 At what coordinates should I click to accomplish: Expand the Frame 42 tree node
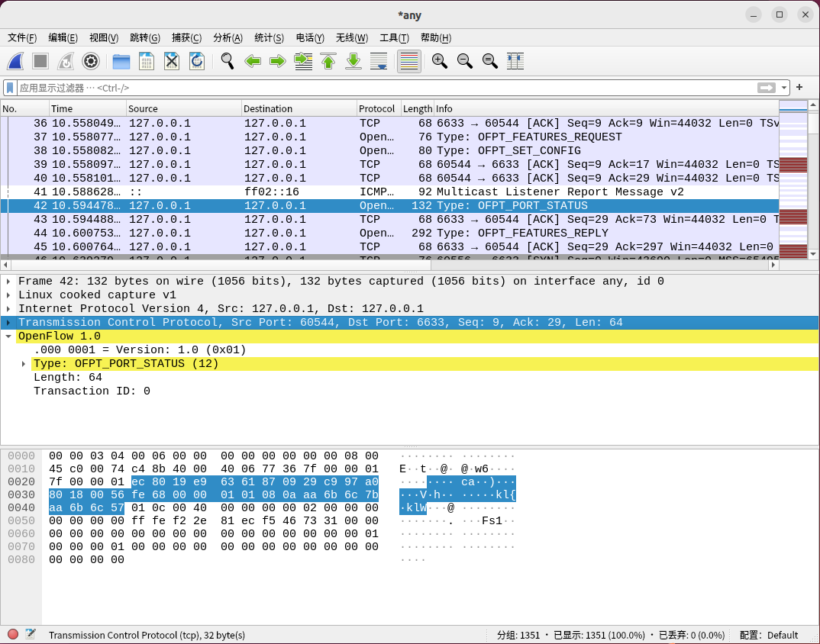[8, 282]
